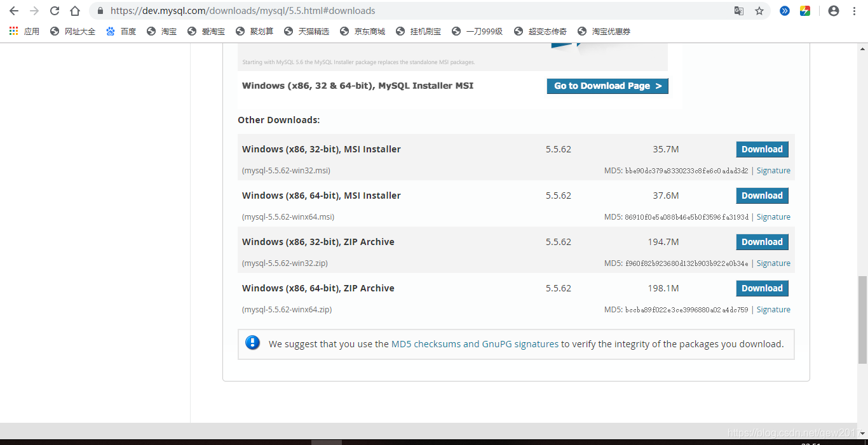Select text Windows (x86, 32-bit), ZIP Archive
Image resolution: width=868 pixels, height=445 pixels.
(x=318, y=242)
